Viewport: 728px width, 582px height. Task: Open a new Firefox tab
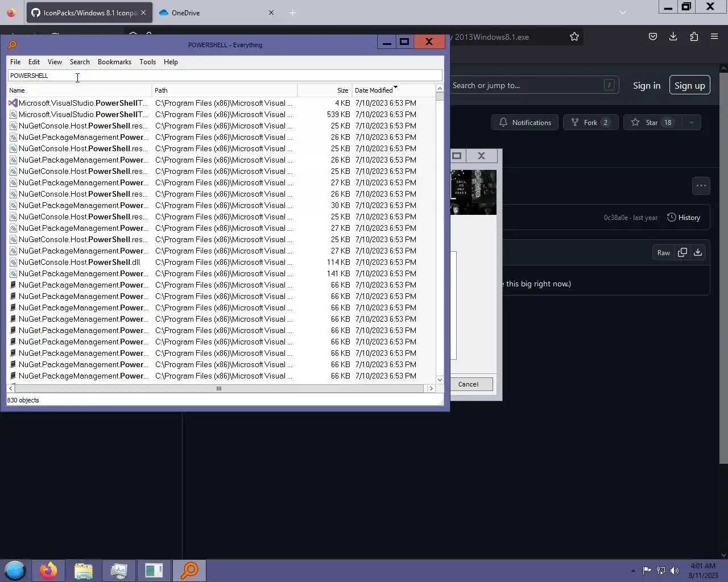click(x=292, y=13)
